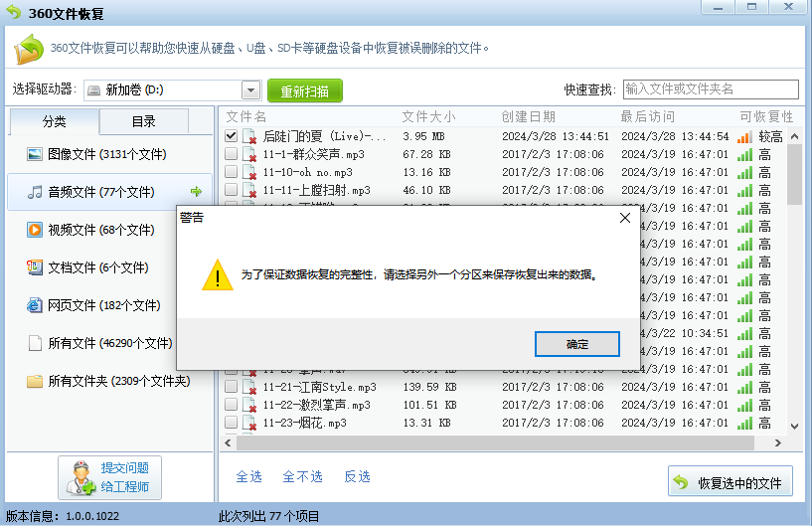Image resolution: width=812 pixels, height=526 pixels.
Task: Click the warning dialog close X icon
Action: pos(625,218)
